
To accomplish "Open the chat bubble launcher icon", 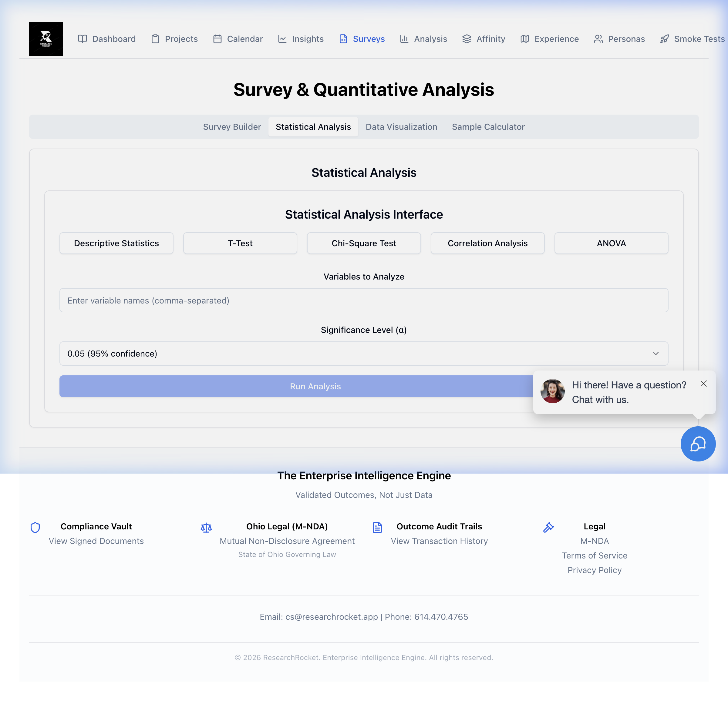I will (698, 444).
